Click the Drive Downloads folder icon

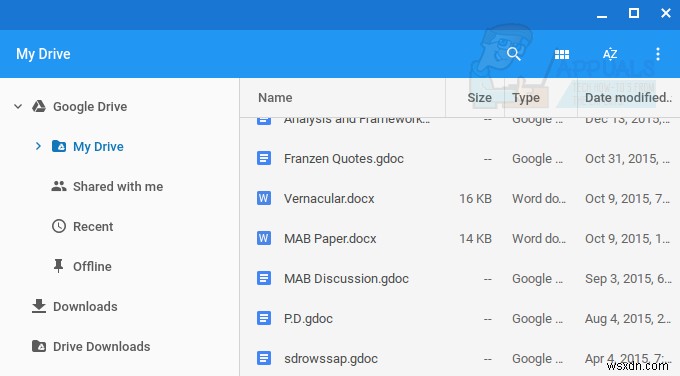39,346
